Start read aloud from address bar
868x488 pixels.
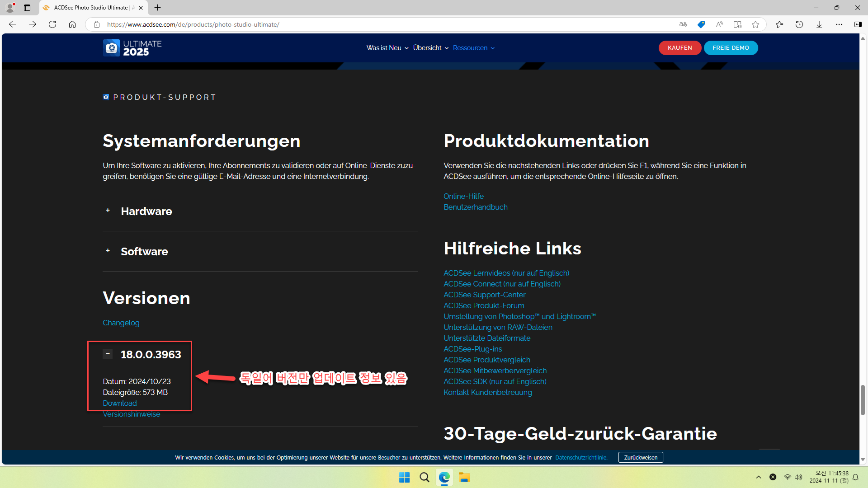coord(719,24)
